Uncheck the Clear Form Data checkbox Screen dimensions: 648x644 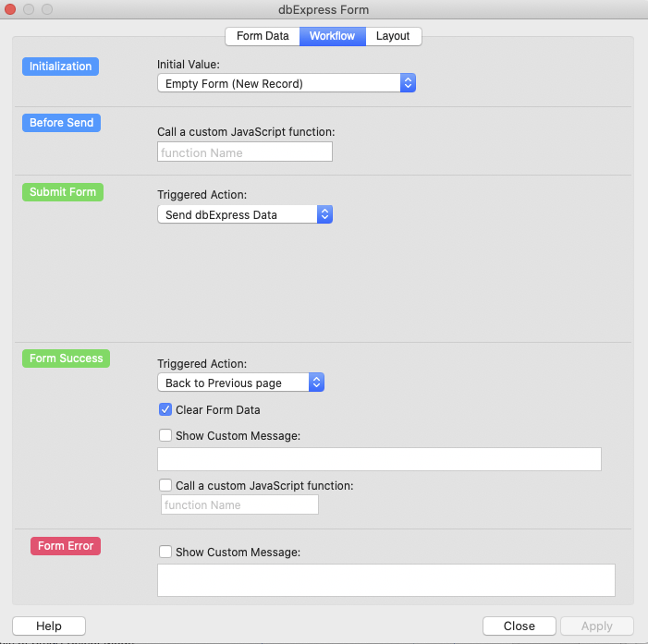coord(165,409)
